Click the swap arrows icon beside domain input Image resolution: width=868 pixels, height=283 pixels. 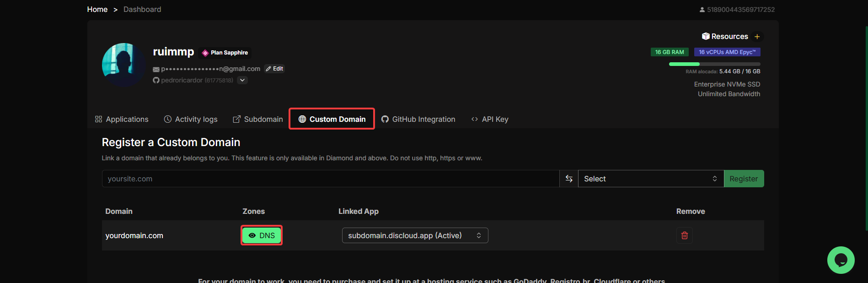pos(568,179)
